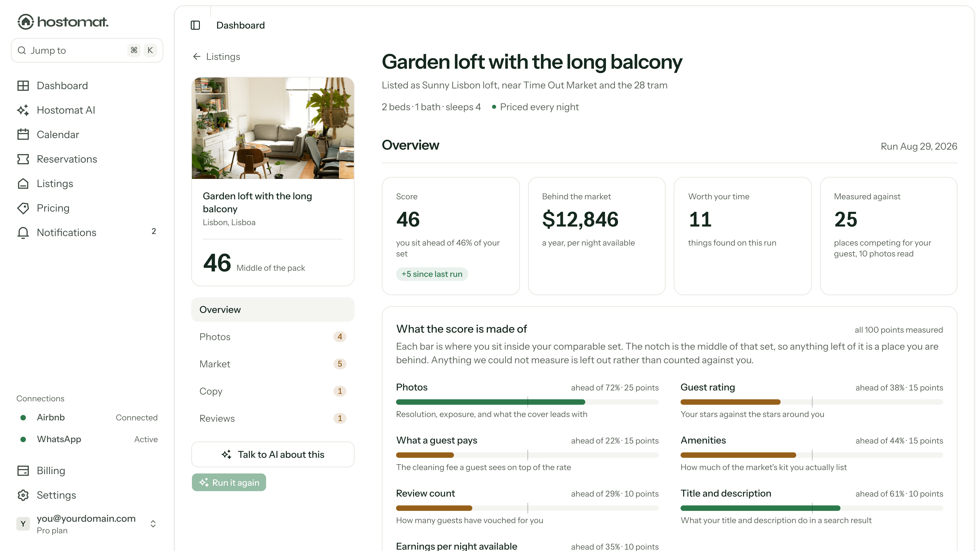Click the Guest rating progress bar
Image resolution: width=980 pixels, height=551 pixels.
[811, 402]
